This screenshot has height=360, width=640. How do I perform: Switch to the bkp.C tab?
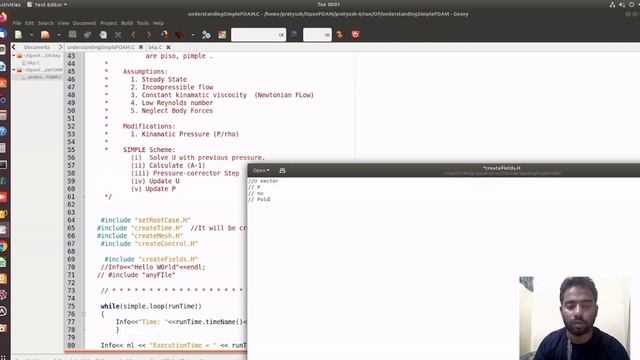click(x=155, y=47)
